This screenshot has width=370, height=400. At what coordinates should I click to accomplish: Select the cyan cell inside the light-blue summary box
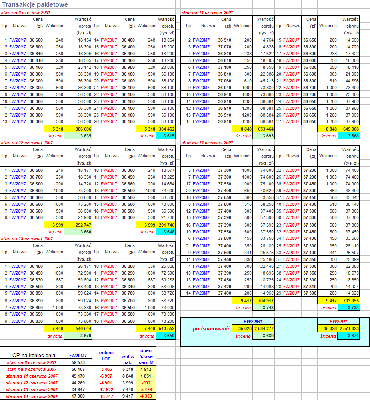[x=349, y=336]
